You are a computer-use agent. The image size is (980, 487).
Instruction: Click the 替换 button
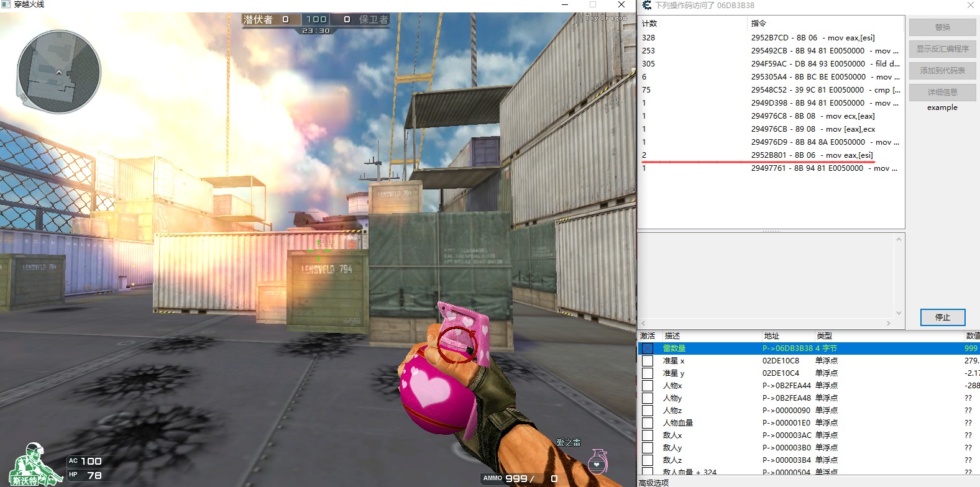[x=943, y=27]
